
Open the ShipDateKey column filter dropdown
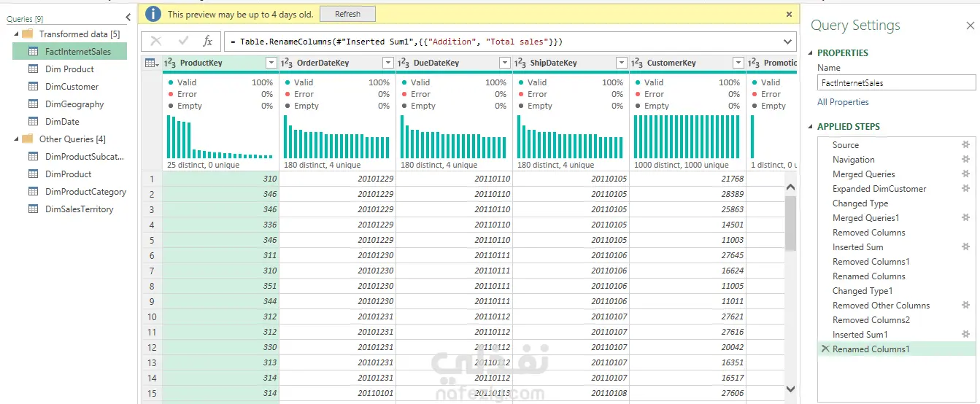pos(622,63)
